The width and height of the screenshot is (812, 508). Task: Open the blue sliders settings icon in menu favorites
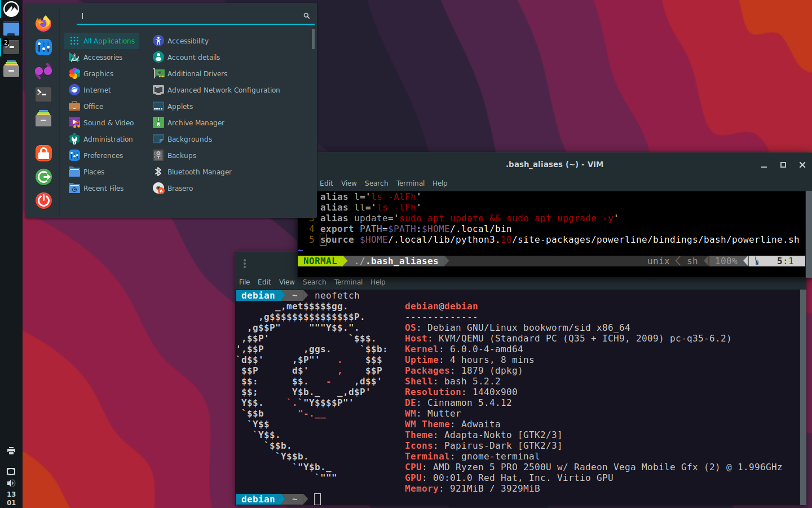[x=43, y=47]
